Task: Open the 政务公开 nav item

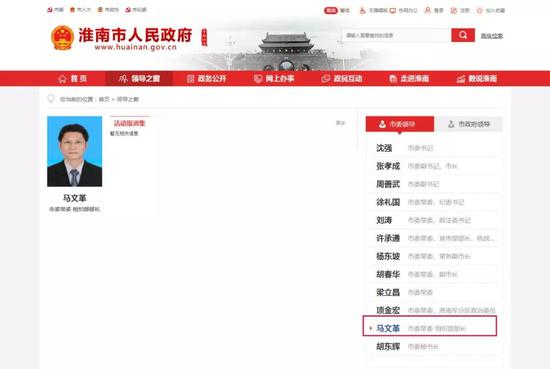Action: (x=207, y=79)
